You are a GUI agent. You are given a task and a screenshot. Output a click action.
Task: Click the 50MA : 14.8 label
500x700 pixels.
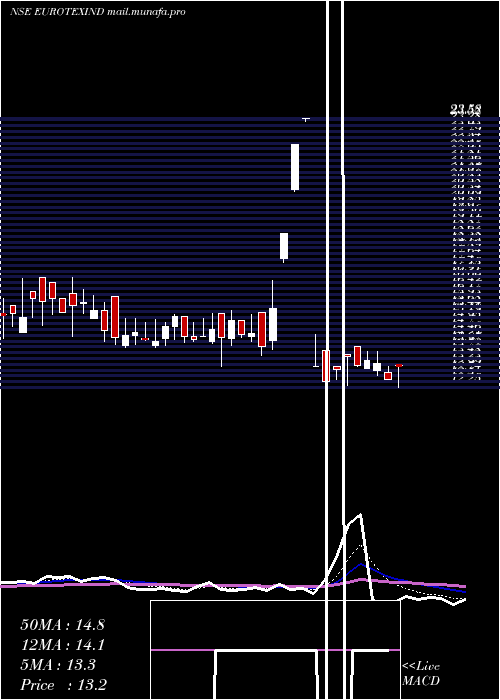62,625
